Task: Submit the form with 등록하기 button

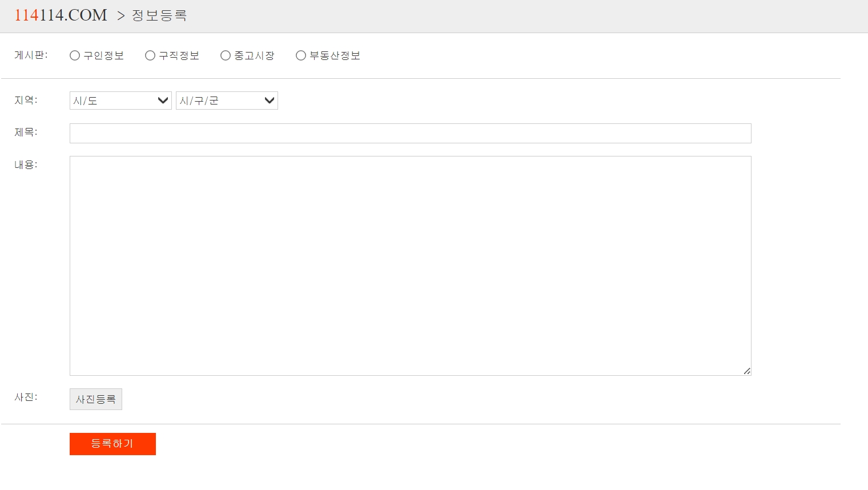Action: coord(112,444)
